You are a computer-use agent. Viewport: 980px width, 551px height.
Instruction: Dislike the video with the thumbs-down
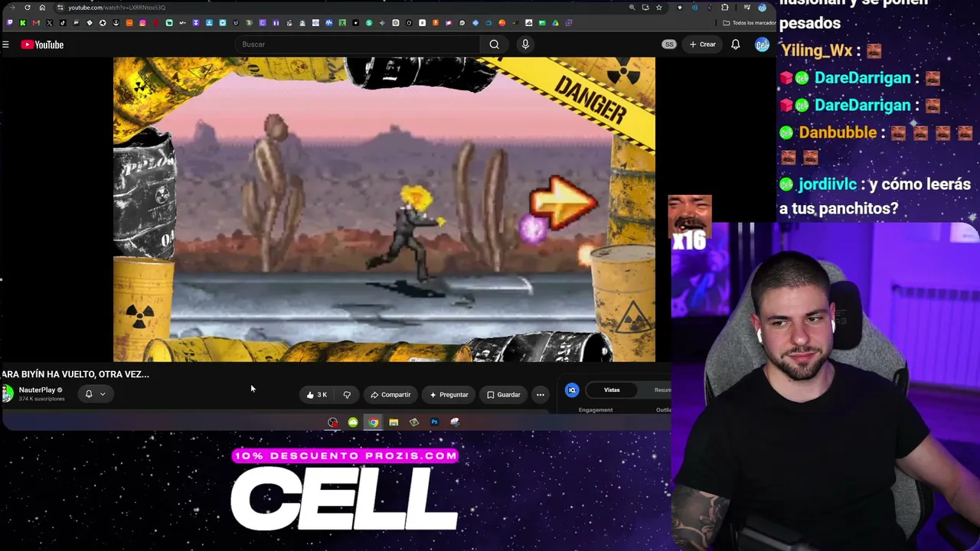click(347, 395)
